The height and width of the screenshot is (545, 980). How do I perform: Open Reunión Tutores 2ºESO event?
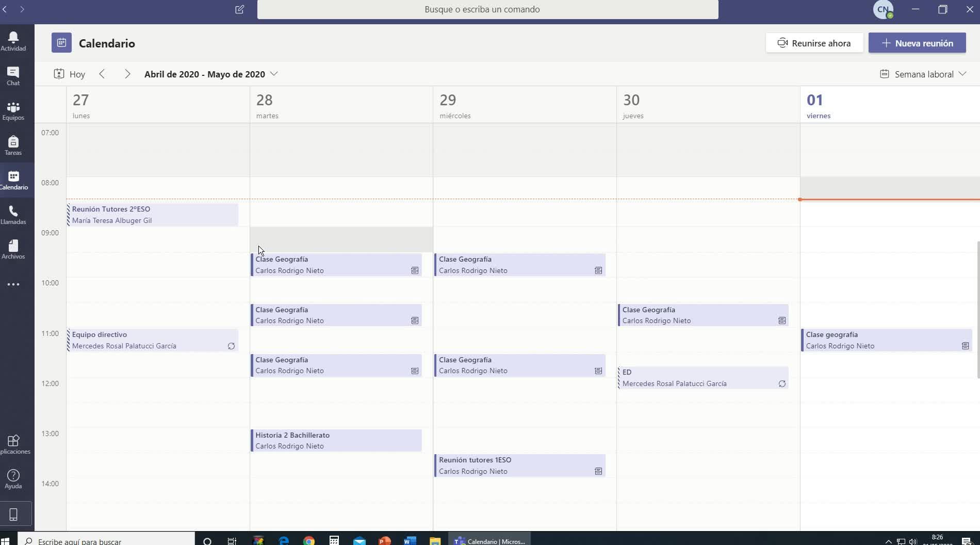tap(153, 215)
